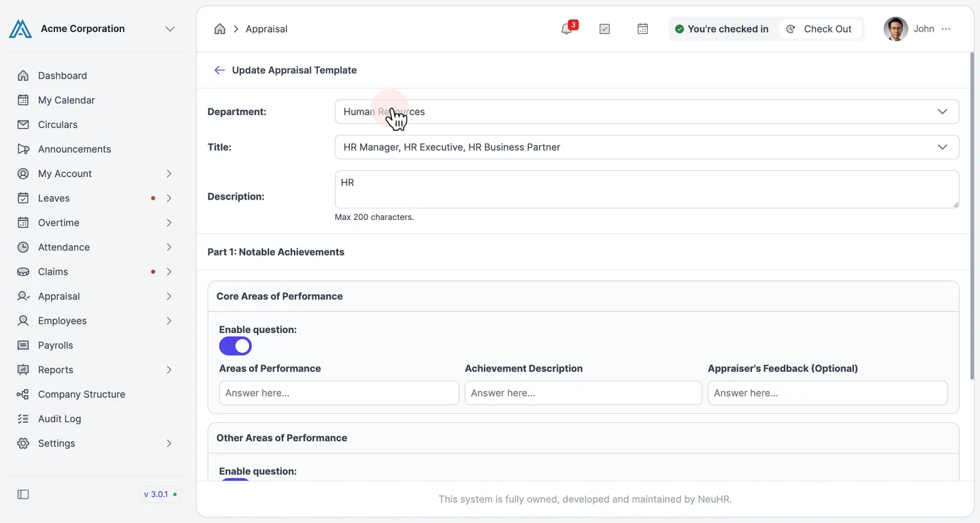980x523 pixels.
Task: Click the My Calendar icon in sidebar
Action: pos(23,100)
